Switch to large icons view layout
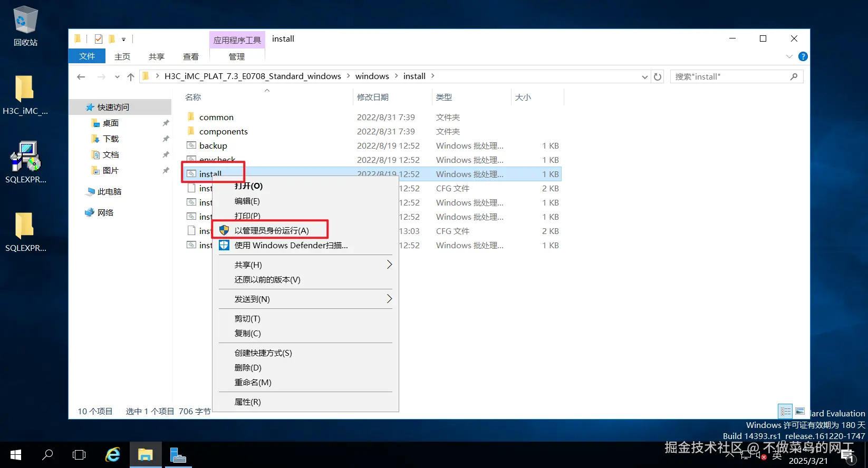 point(800,412)
